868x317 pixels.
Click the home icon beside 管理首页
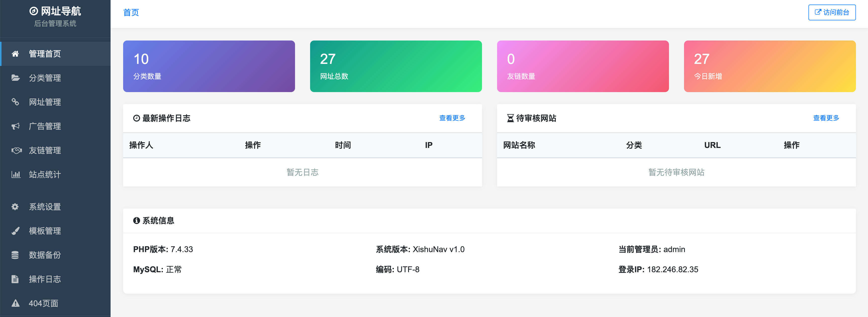(x=15, y=54)
